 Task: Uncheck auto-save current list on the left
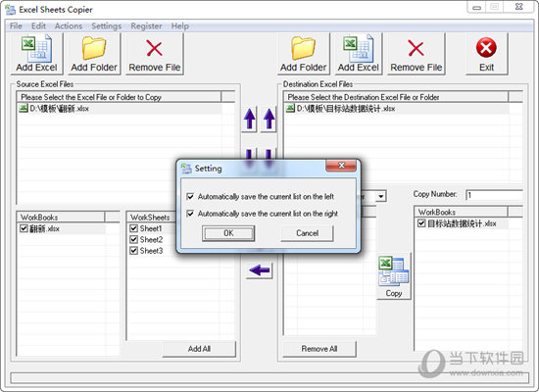tap(190, 196)
